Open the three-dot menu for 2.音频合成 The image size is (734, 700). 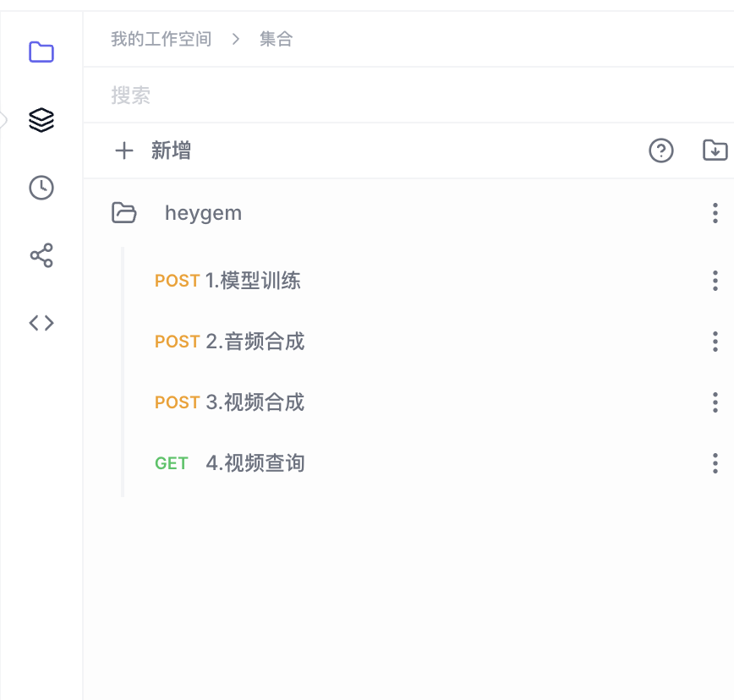pyautogui.click(x=715, y=342)
